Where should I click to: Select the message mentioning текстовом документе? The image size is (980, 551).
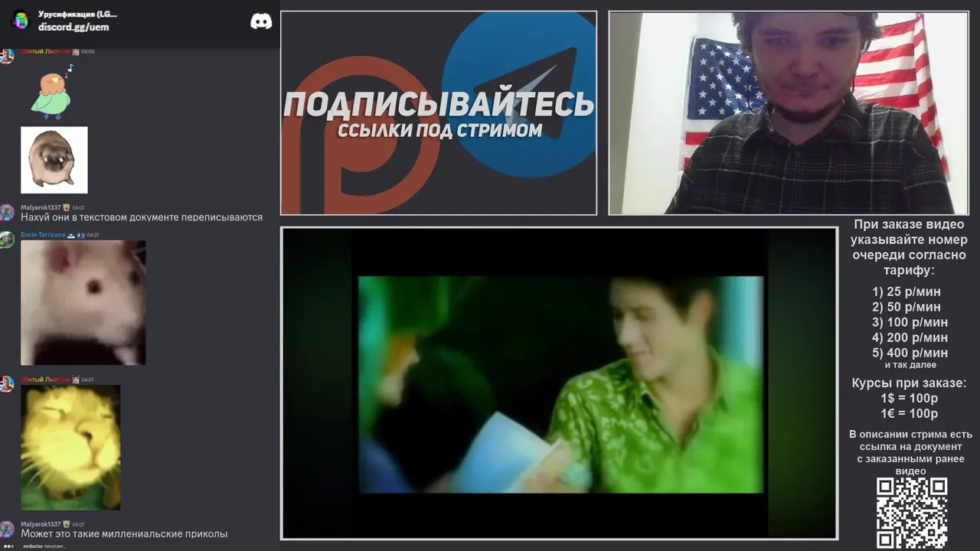(x=142, y=217)
